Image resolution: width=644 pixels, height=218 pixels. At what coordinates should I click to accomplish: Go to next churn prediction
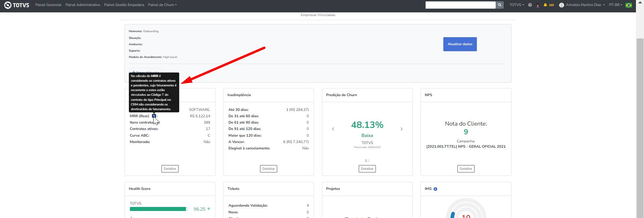401,129
